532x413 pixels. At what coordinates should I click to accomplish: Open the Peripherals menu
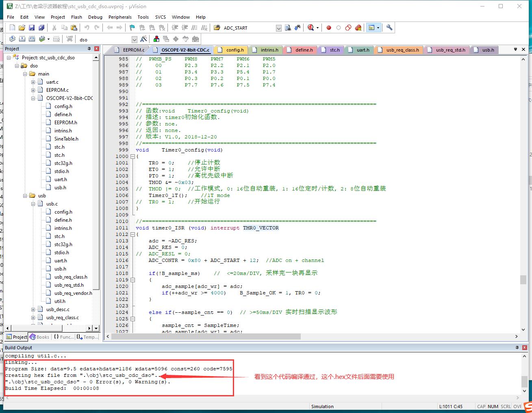(120, 17)
